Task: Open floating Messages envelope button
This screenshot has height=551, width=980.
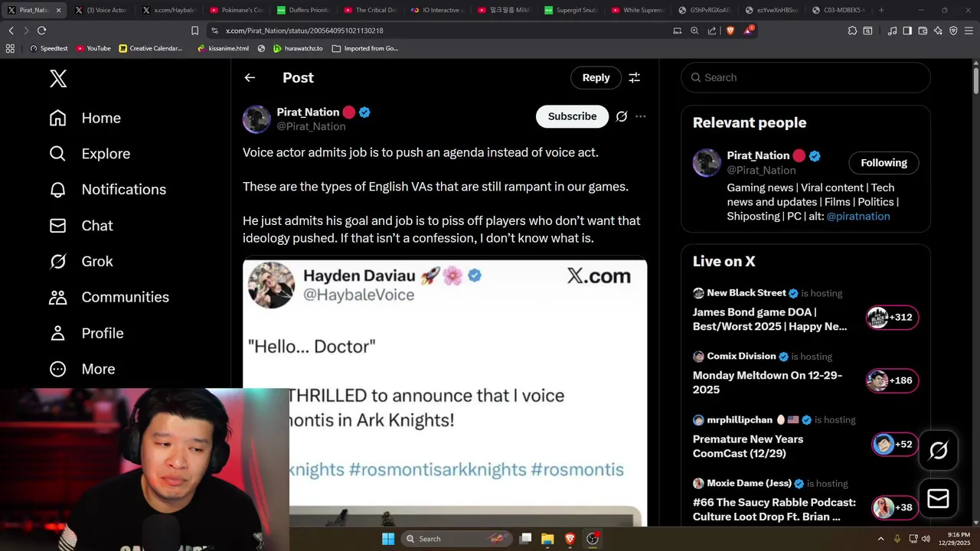Action: 938,499
